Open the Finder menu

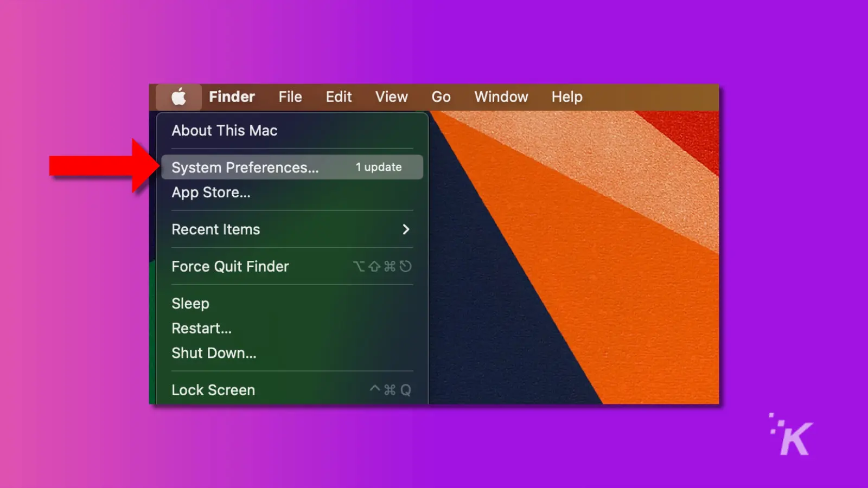[232, 97]
